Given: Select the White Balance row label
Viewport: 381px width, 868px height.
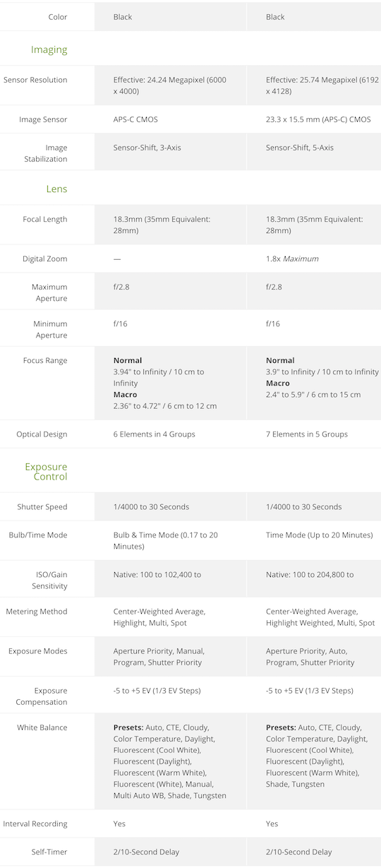Looking at the screenshot, I should (42, 727).
